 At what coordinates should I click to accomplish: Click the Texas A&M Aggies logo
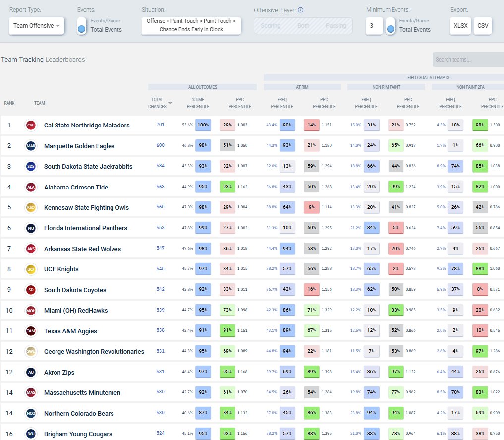click(31, 331)
